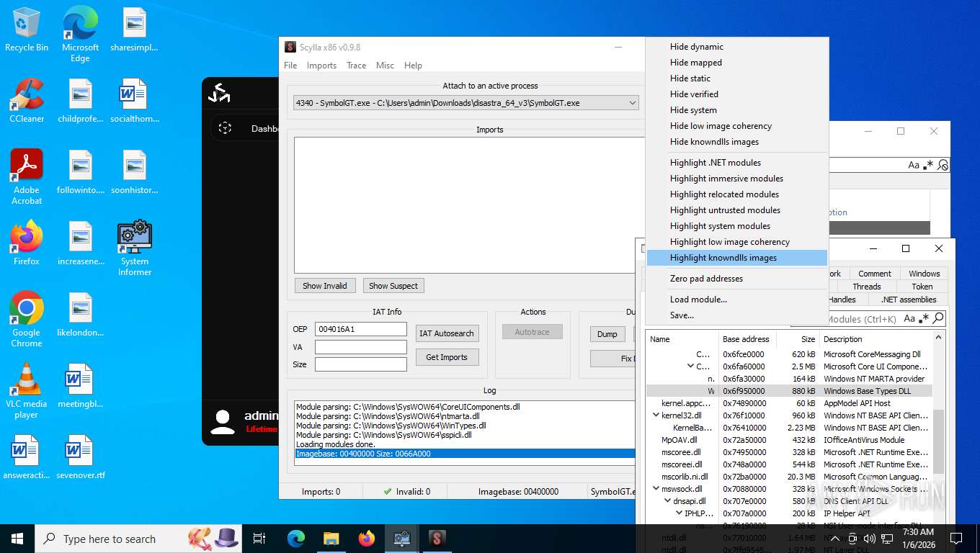Open the Firefox desktop shortcut
Viewport: 980px width, 553px height.
pos(27,243)
